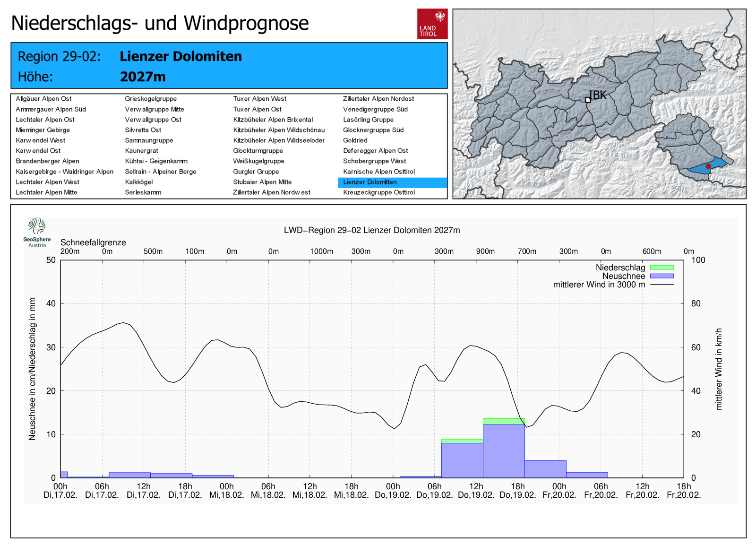The image size is (756, 545).
Task: Click the green Niederschlag legend swatch
Action: (661, 268)
